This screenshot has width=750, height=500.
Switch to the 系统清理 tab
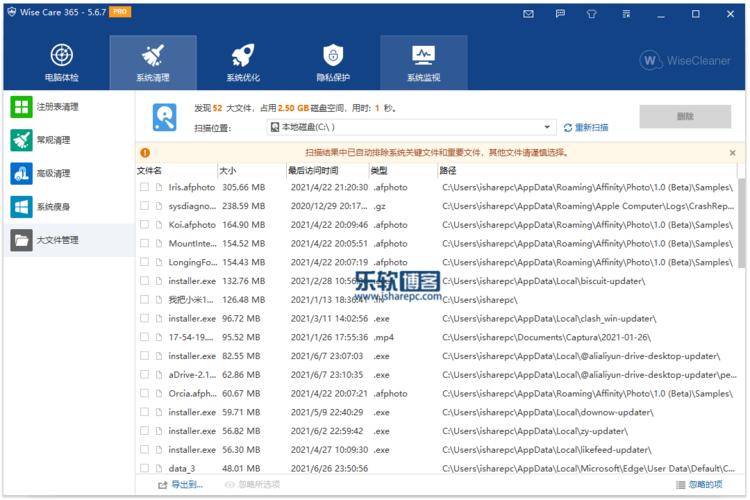(x=153, y=63)
